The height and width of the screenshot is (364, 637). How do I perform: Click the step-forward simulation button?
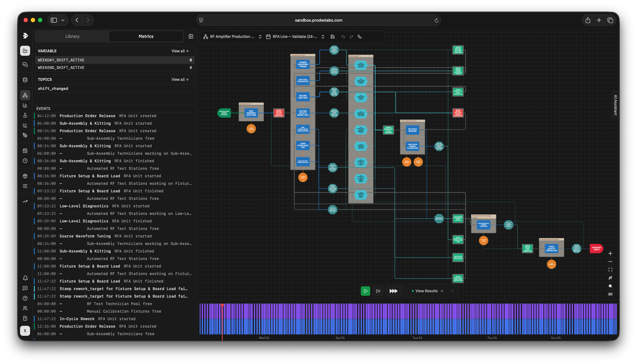click(x=378, y=291)
